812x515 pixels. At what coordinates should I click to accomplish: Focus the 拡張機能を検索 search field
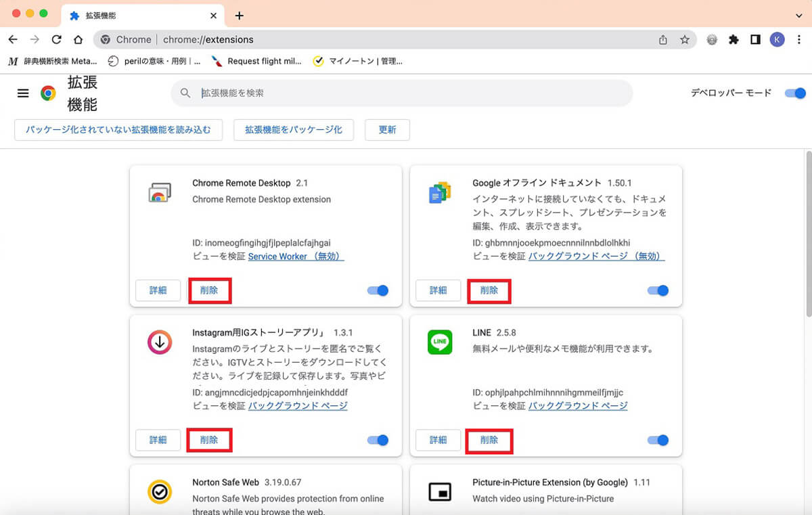tap(402, 93)
